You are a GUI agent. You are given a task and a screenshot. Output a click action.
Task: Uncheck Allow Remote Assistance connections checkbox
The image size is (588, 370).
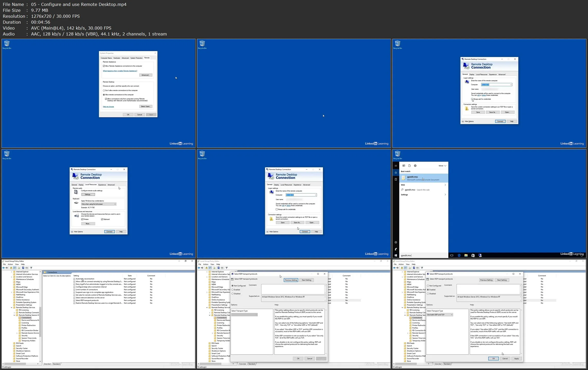[x=104, y=66]
